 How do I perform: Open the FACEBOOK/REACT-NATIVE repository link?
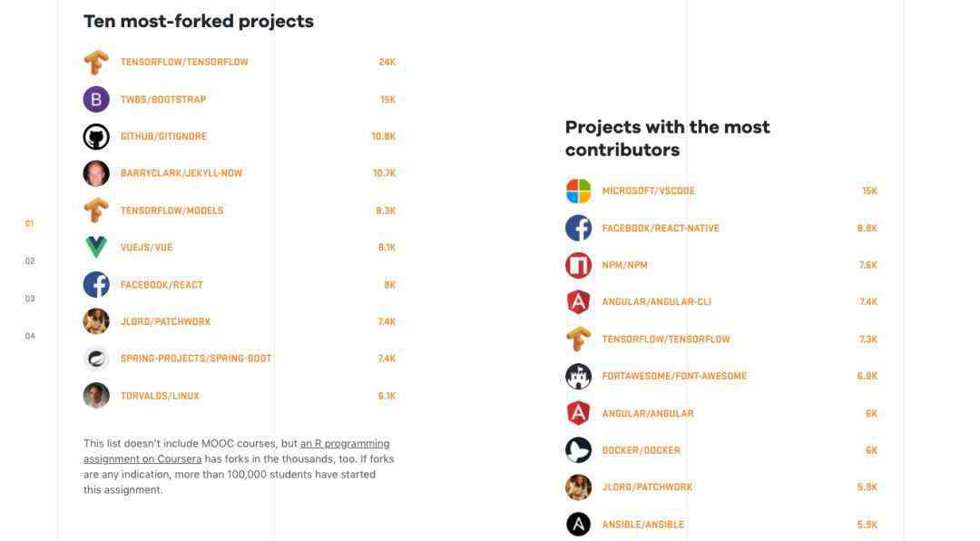[661, 228]
